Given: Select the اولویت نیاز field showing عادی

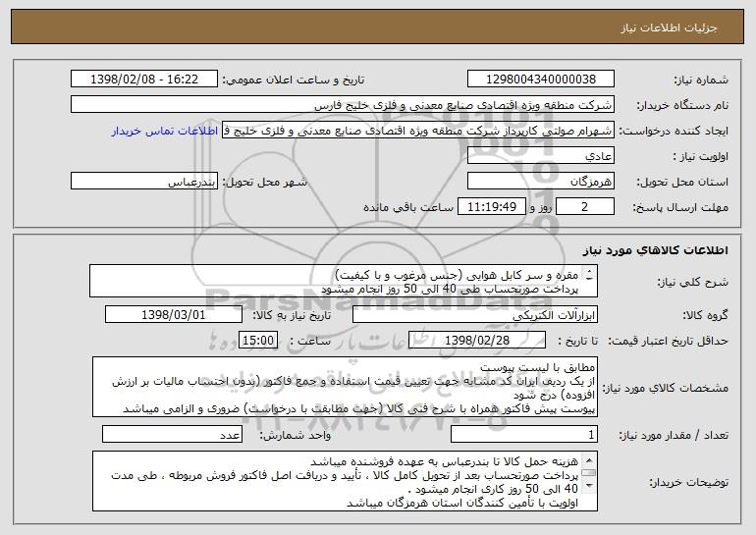Looking at the screenshot, I should 540,156.
